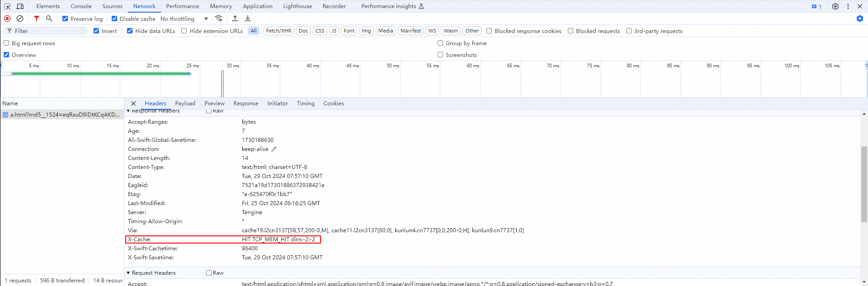Edit the Connection keep-alive header pencil
Screen dimensions: 868x286
pyautogui.click(x=274, y=149)
